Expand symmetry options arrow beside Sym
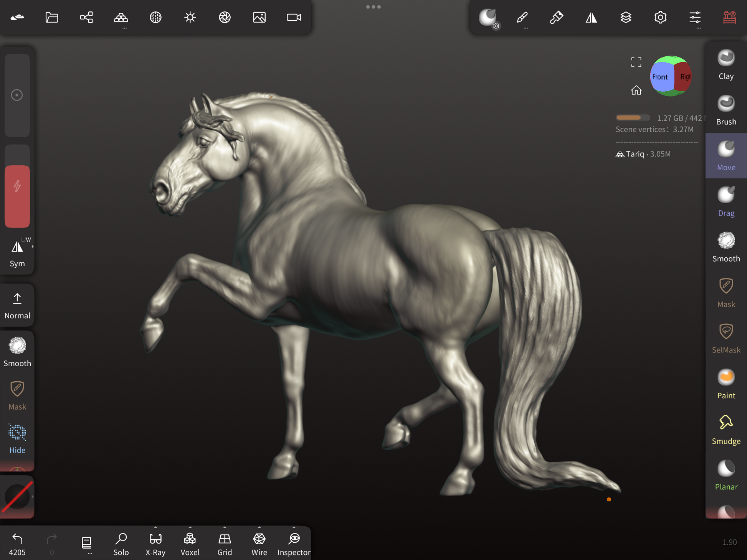 point(33,247)
